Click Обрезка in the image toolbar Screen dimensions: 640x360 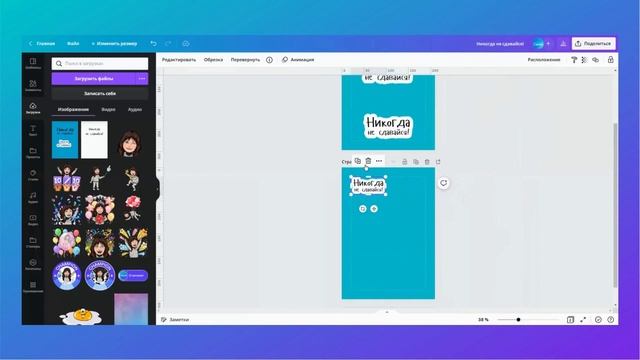tap(213, 60)
